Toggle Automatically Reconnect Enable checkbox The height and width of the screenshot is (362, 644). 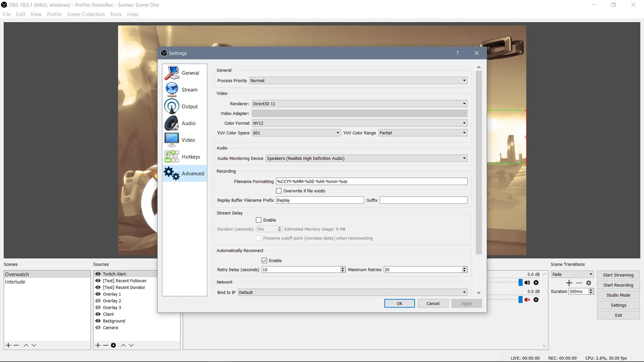coord(265,260)
